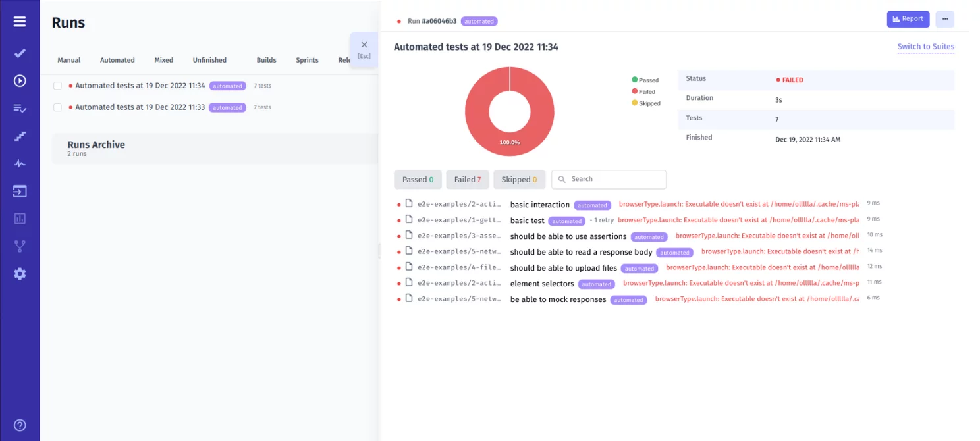The width and height of the screenshot is (980, 441).
Task: Click the pulse activity icon in sidebar
Action: pos(20,164)
